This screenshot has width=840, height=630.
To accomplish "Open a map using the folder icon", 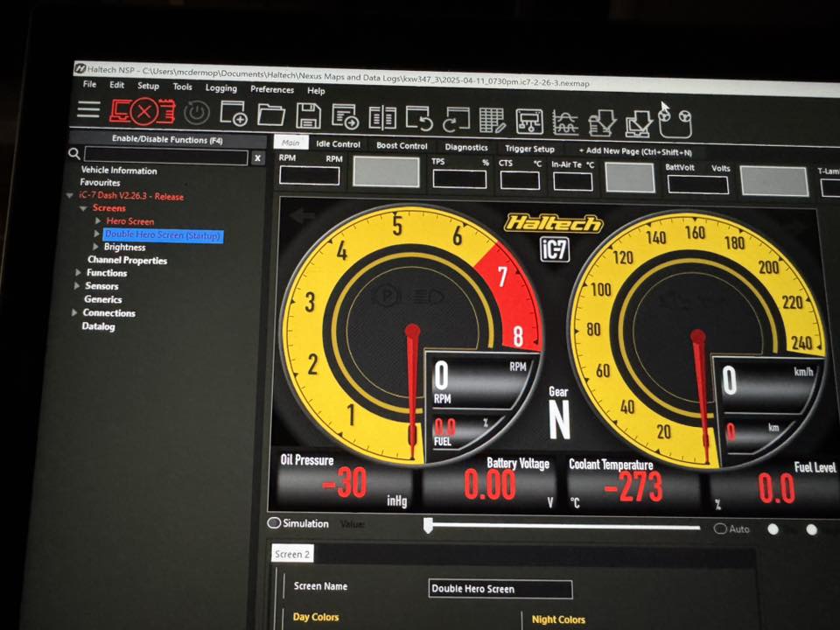I will [271, 115].
